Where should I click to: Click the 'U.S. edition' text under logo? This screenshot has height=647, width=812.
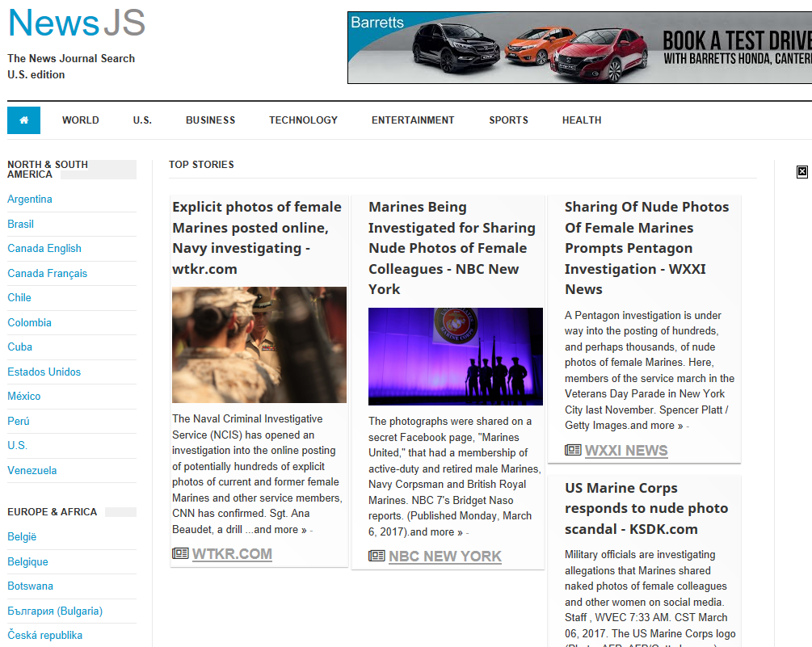(36, 74)
